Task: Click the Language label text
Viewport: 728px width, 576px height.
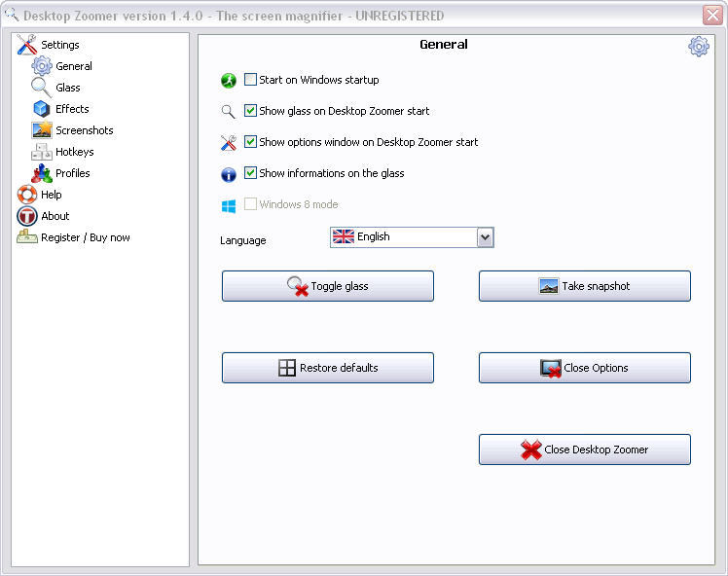Action: pyautogui.click(x=242, y=240)
